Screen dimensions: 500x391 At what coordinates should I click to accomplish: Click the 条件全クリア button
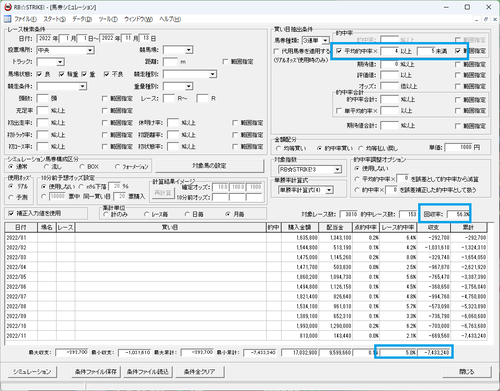click(x=199, y=371)
